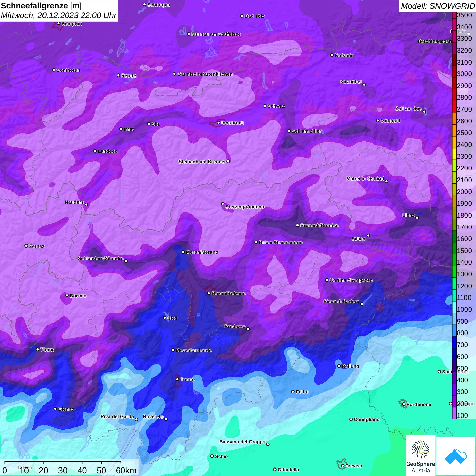
Task: Click the Pieve di Cadore label
Action: pos(341,301)
